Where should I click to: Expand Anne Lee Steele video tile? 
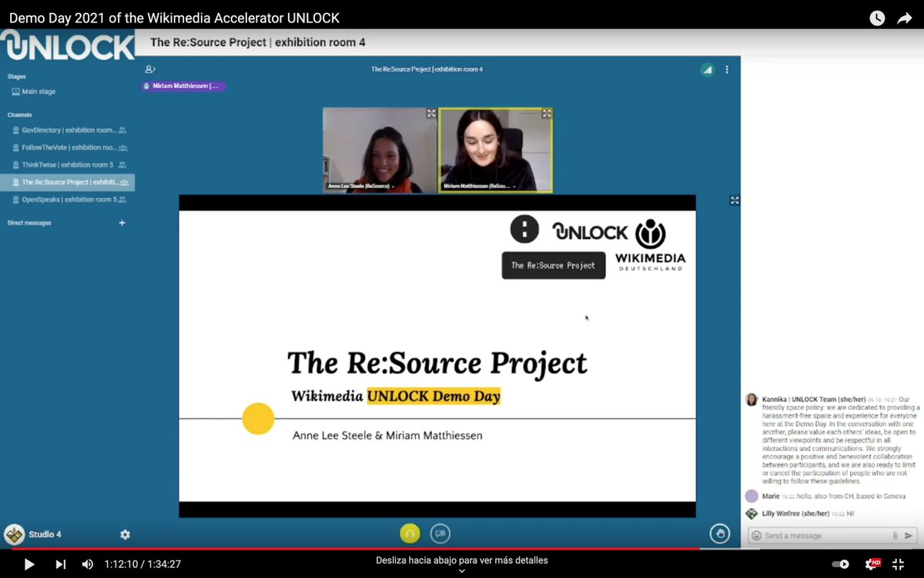pos(431,113)
